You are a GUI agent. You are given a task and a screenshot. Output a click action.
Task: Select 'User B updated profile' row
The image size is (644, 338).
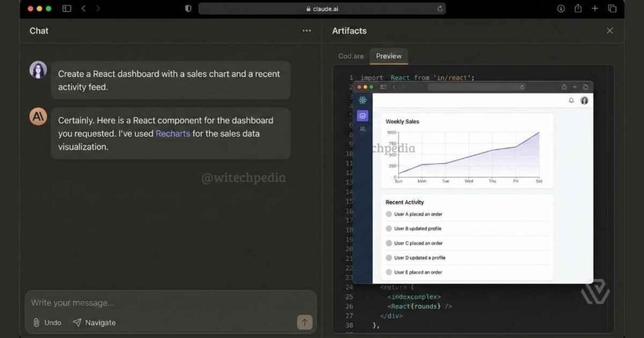(467, 229)
